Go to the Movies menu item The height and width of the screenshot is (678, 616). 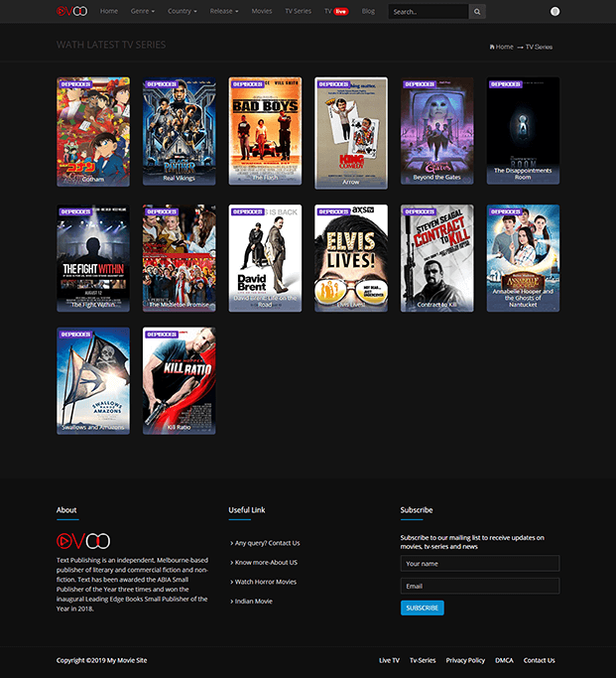pyautogui.click(x=262, y=12)
